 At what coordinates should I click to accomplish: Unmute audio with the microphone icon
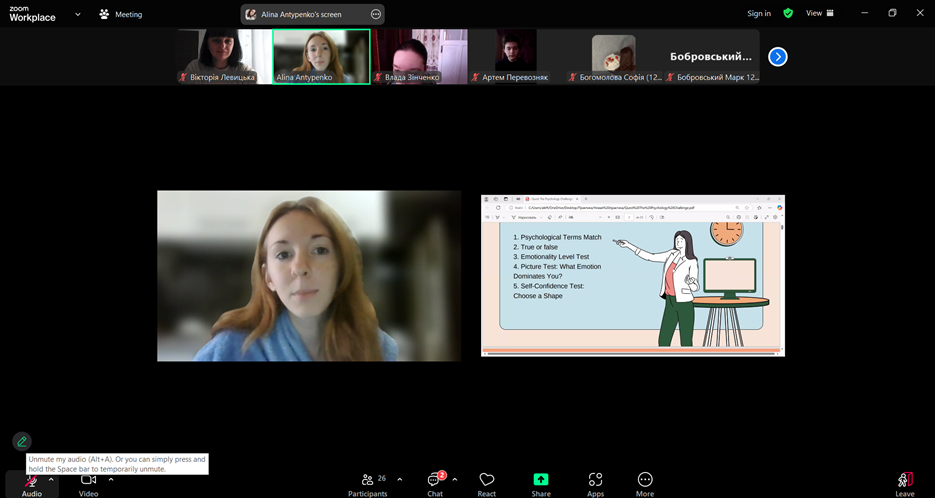tap(31, 480)
